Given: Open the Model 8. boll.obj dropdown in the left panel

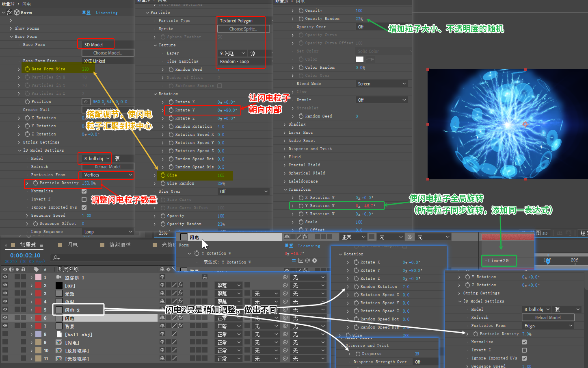Looking at the screenshot, I should point(97,159).
